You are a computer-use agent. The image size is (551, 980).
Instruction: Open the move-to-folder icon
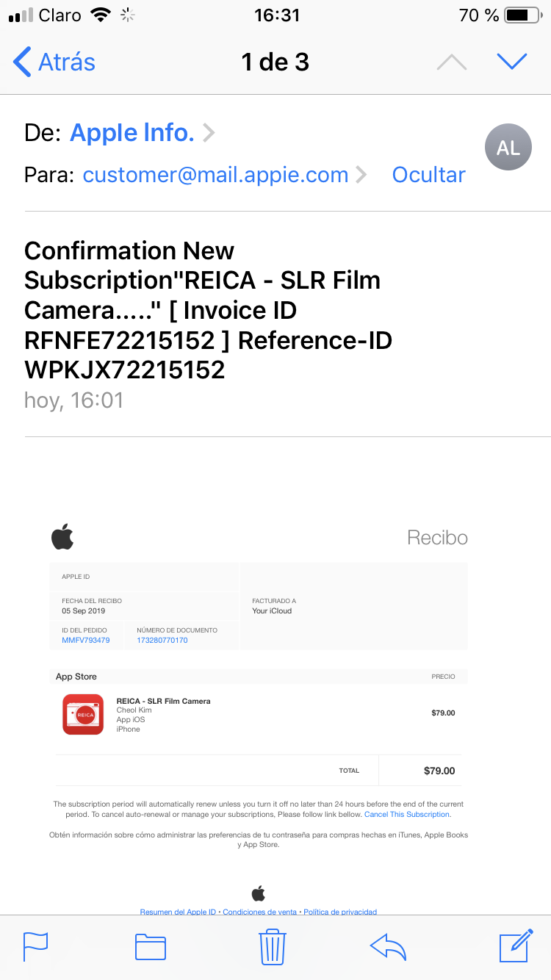tap(151, 946)
